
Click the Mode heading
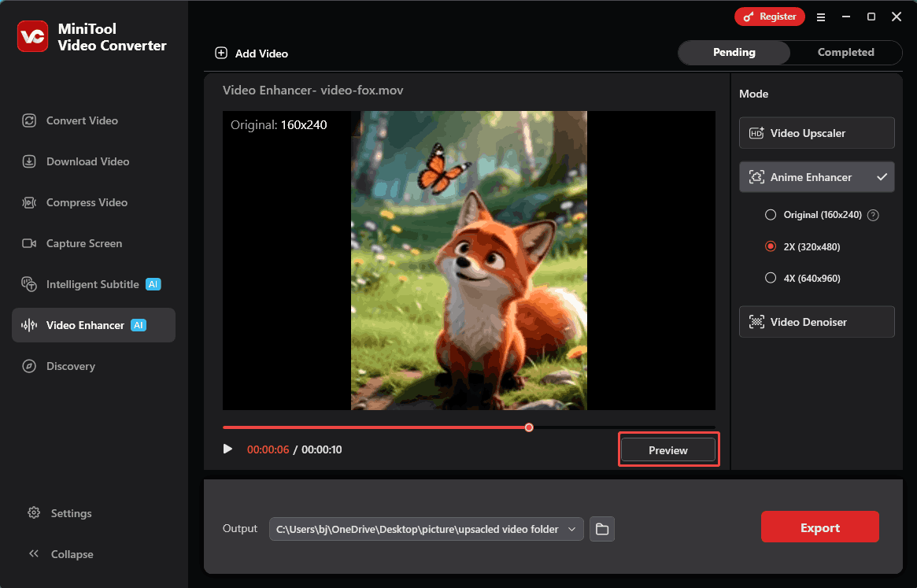tap(754, 94)
